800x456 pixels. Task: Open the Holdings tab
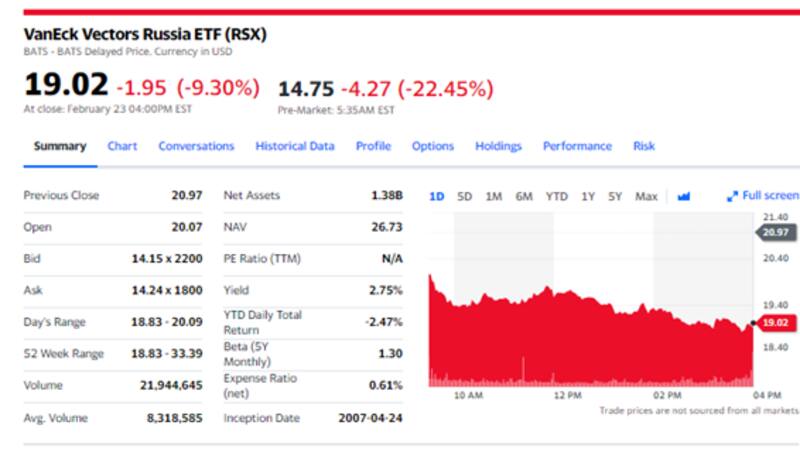tap(498, 146)
